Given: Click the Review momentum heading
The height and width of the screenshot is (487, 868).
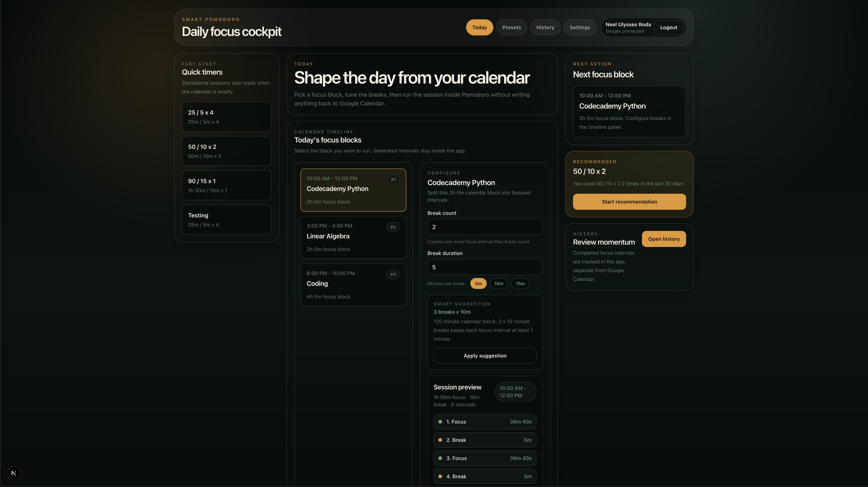Looking at the screenshot, I should (604, 242).
